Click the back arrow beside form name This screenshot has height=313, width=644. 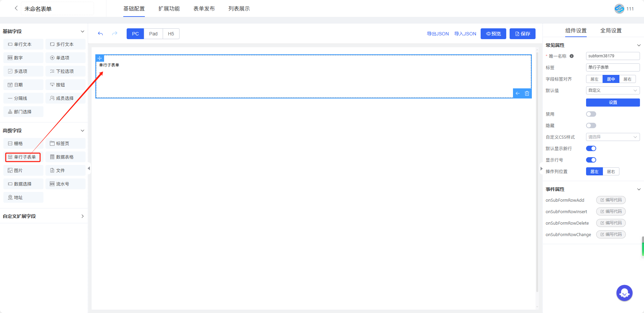(16, 8)
